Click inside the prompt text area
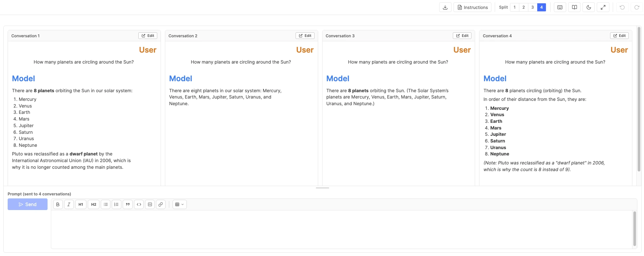 pyautogui.click(x=341, y=229)
